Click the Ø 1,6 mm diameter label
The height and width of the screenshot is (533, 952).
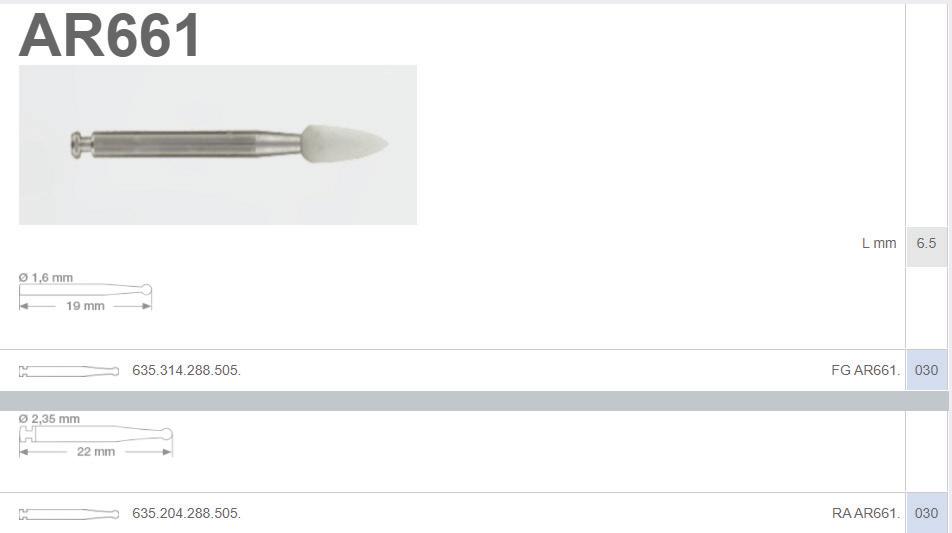click(46, 277)
